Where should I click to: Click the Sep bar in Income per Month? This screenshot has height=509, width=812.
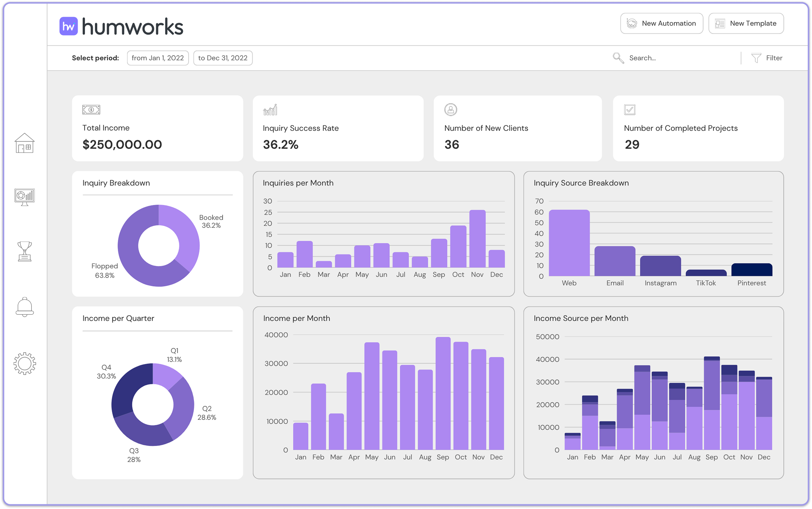(443, 394)
